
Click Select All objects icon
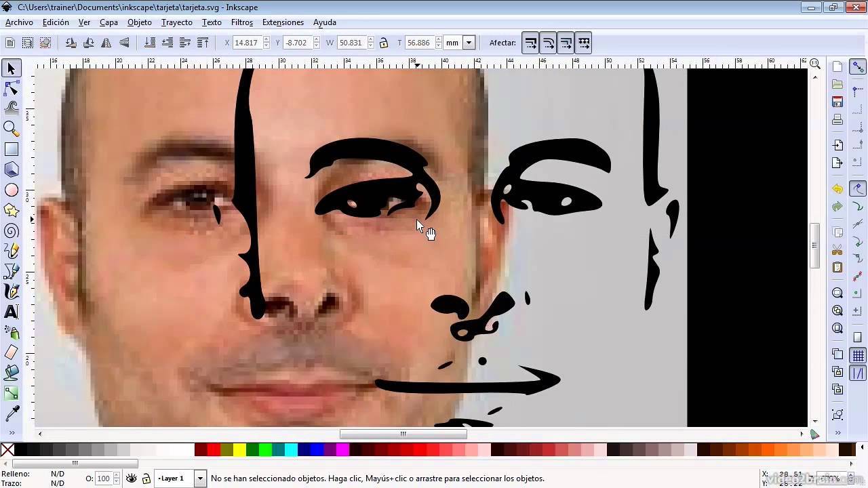(10, 43)
